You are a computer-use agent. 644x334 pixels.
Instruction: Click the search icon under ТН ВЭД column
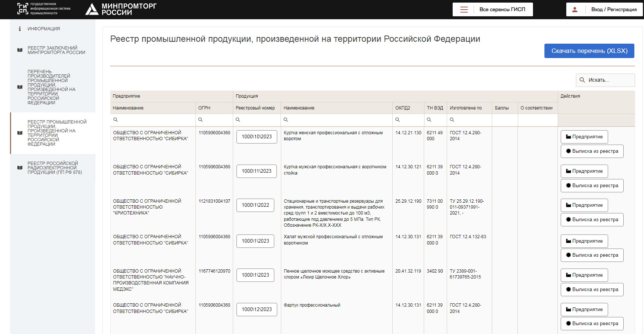point(429,120)
